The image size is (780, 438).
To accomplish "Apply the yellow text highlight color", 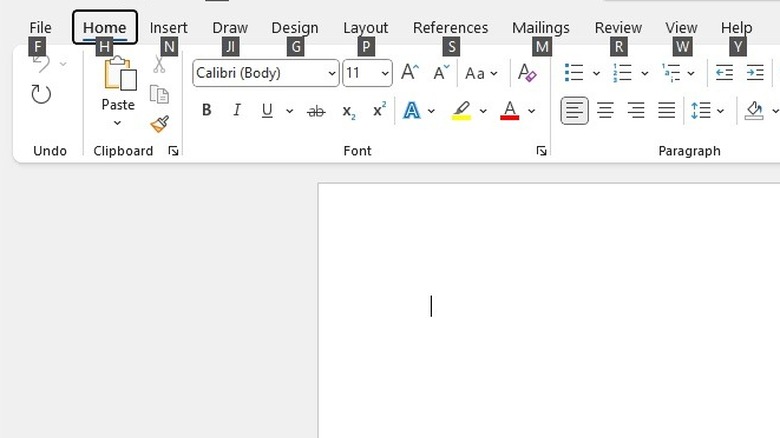I will (x=461, y=111).
